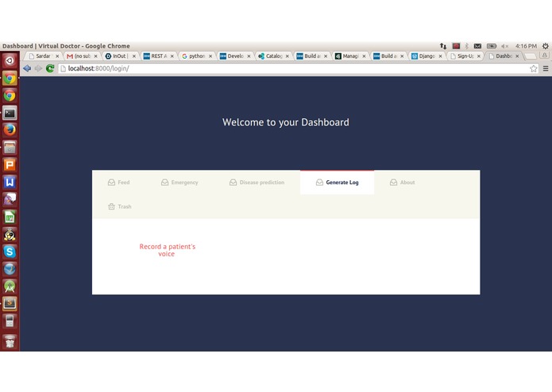The height and width of the screenshot is (392, 552).
Task: Open the Trash icon in the dock
Action: coord(10,341)
